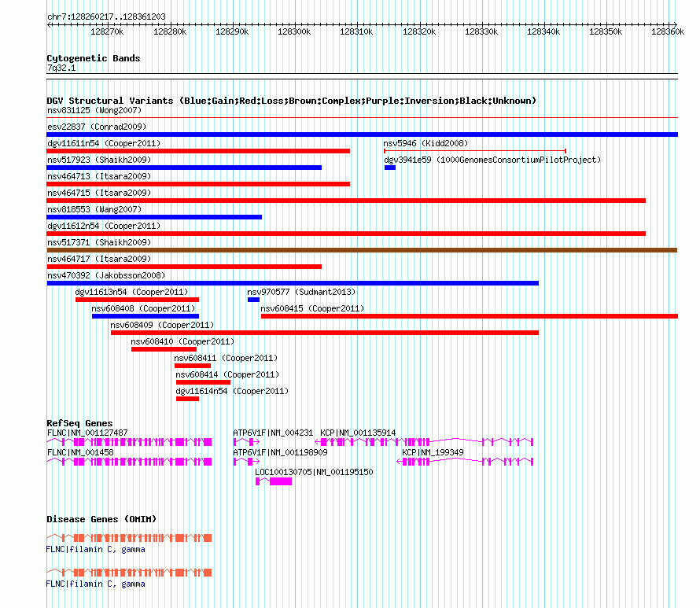The image size is (700, 608).
Task: Click the nsv831125 (Wong2007) variant label
Action: pyautogui.click(x=94, y=110)
